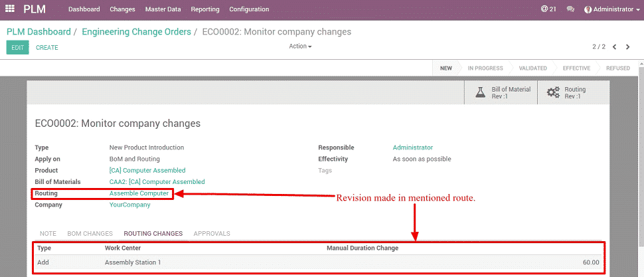Click the Bill of Material flask icon
The image size is (644, 277).
pyautogui.click(x=481, y=93)
